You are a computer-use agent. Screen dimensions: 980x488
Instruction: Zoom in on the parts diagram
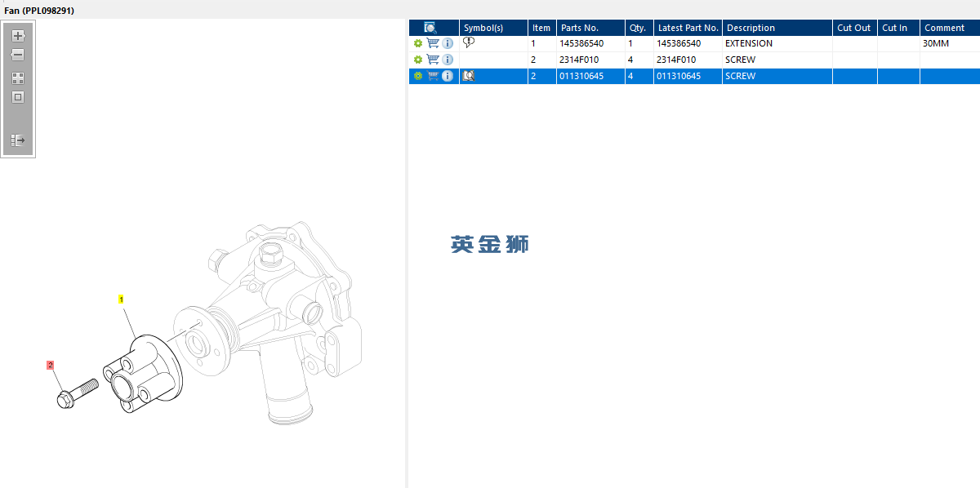[x=18, y=36]
